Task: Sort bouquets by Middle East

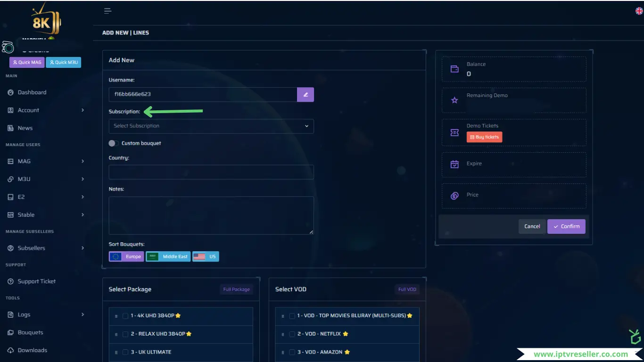Action: coord(168,257)
